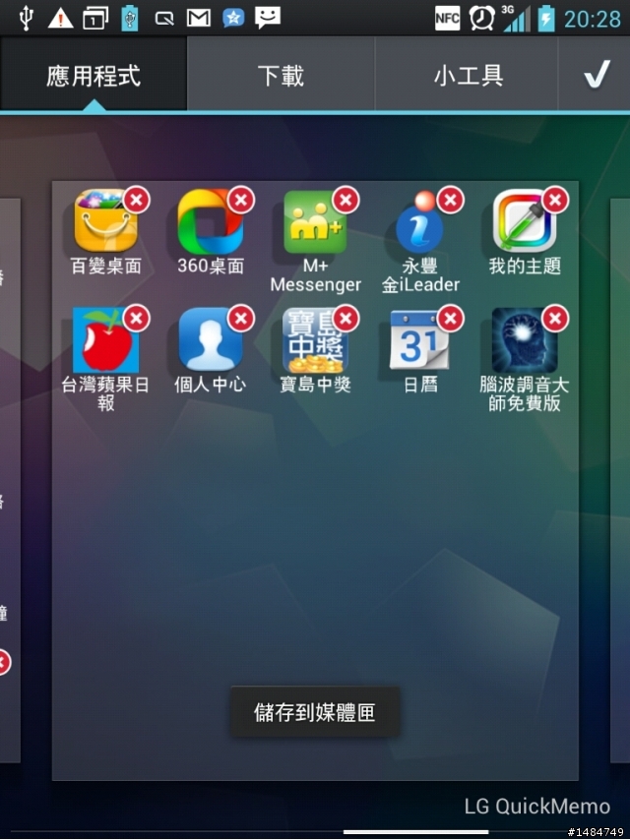Remove 360桌面 with its red X badge

[241, 200]
